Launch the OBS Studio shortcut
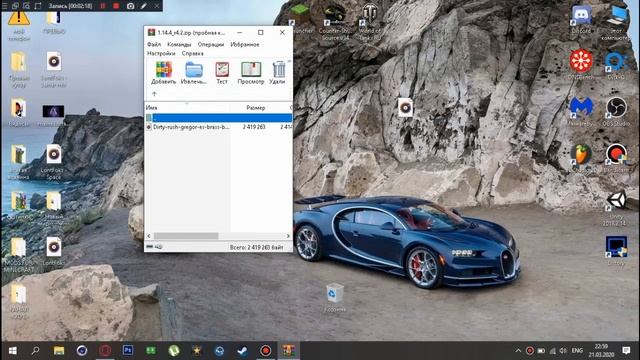The image size is (640, 360). [x=616, y=111]
